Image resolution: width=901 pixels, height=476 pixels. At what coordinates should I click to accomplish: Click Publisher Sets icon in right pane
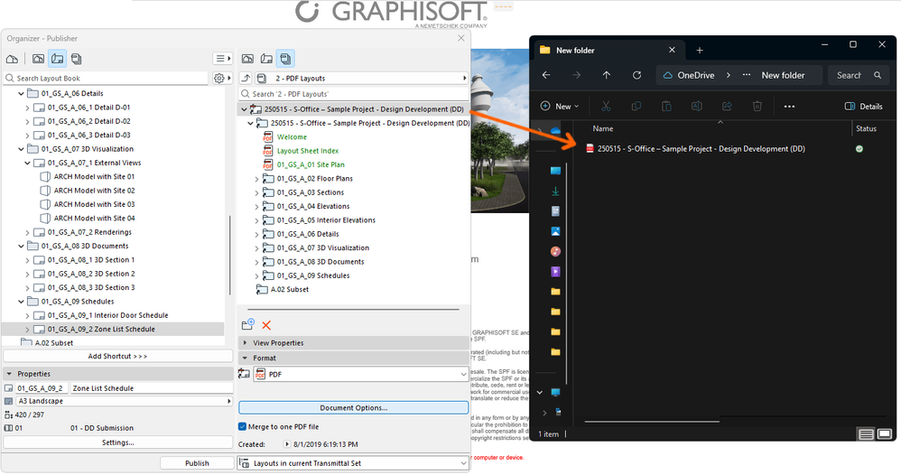point(286,59)
